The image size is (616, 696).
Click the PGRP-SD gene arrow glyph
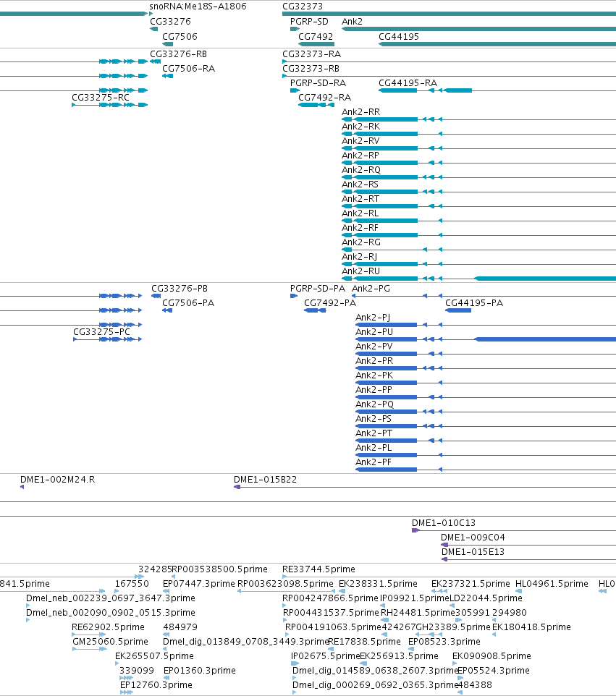pyautogui.click(x=295, y=29)
